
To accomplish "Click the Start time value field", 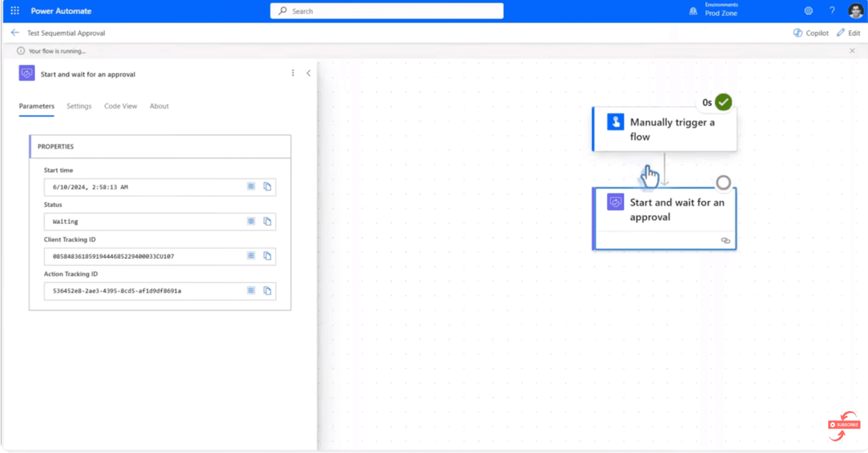I will (160, 187).
